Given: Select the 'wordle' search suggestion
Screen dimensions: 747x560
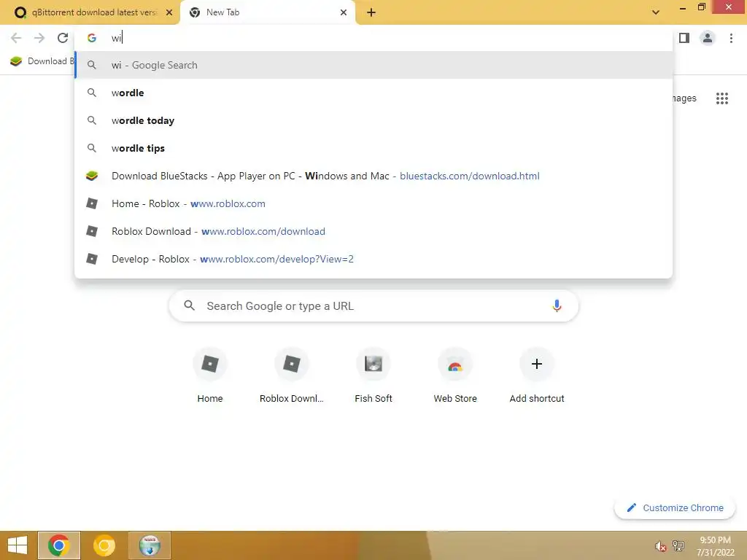Looking at the screenshot, I should click(x=373, y=93).
